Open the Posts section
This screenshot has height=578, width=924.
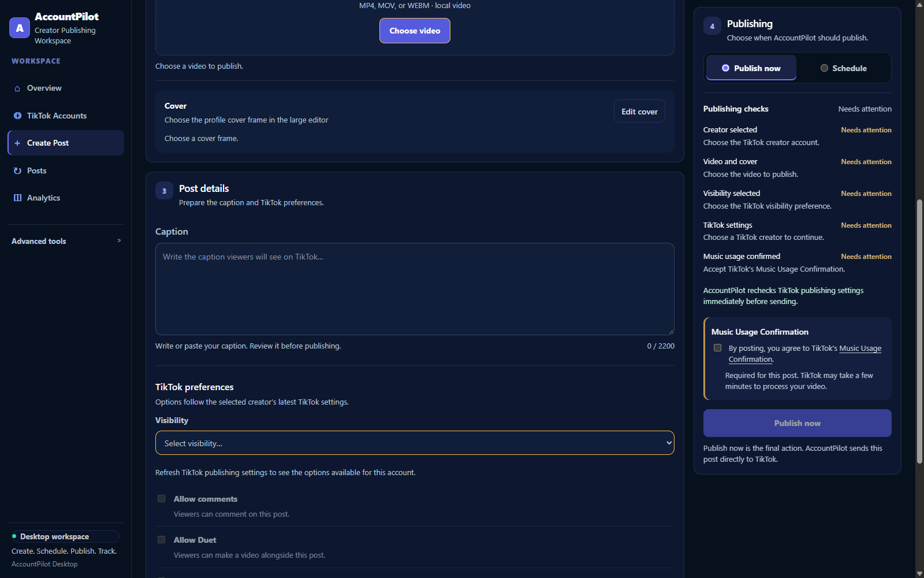point(66,171)
